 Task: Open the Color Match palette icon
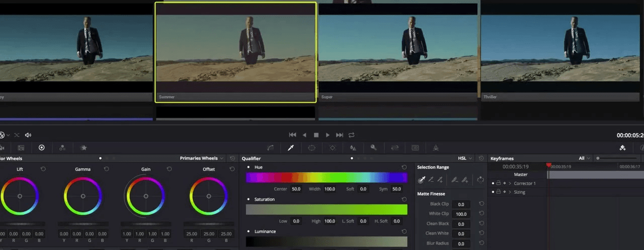[x=21, y=148]
